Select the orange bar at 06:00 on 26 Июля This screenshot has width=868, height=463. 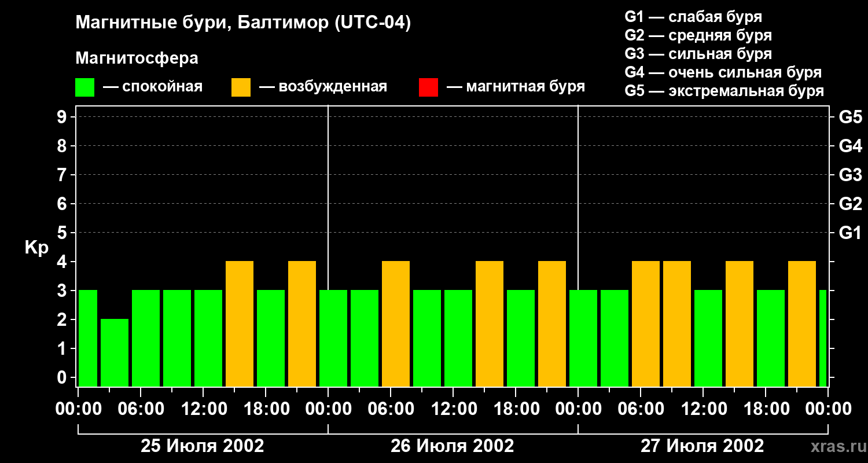coord(396,323)
